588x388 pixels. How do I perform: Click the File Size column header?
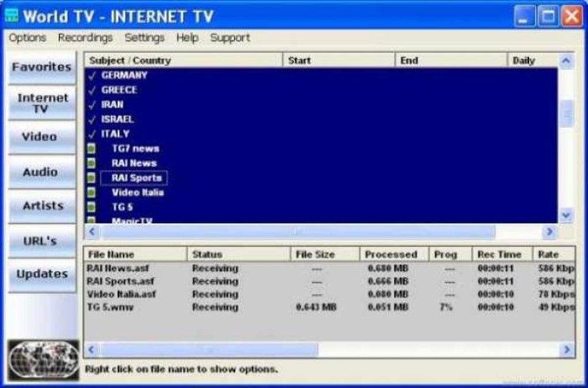tap(325, 255)
